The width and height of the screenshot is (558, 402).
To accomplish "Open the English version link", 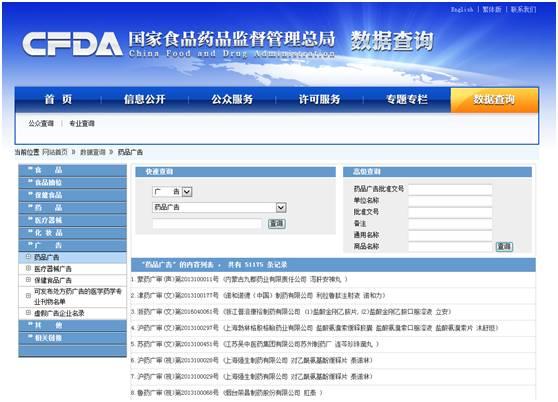I will click(x=462, y=10).
